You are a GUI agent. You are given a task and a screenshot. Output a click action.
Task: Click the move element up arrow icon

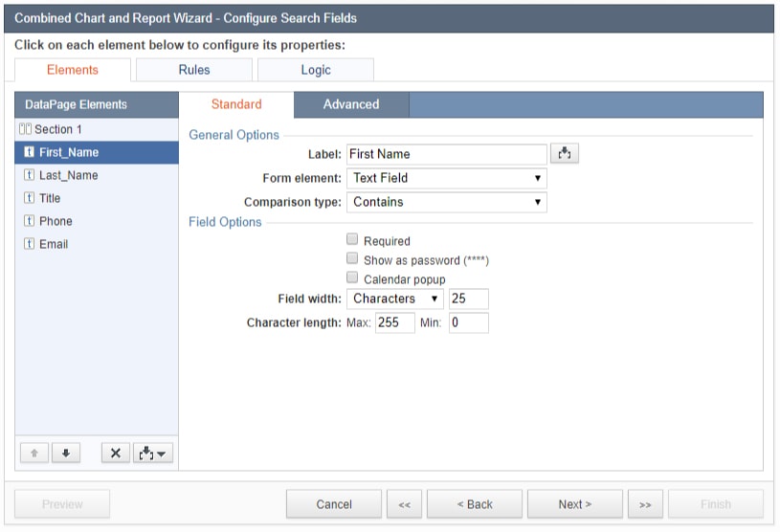click(33, 454)
